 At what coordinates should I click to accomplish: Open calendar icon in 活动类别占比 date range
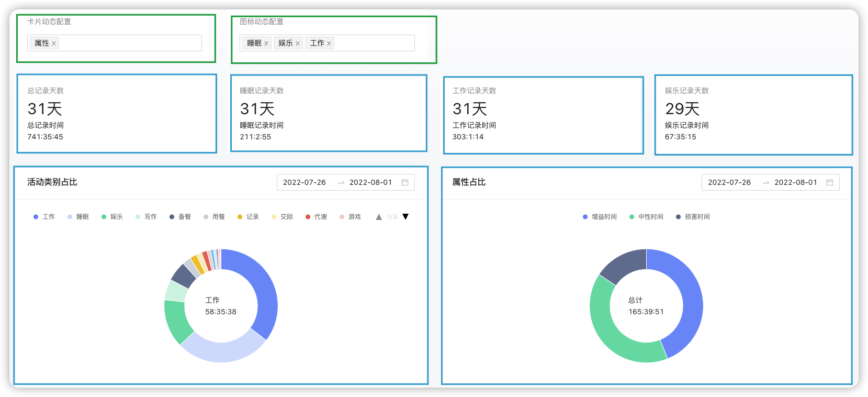click(405, 182)
